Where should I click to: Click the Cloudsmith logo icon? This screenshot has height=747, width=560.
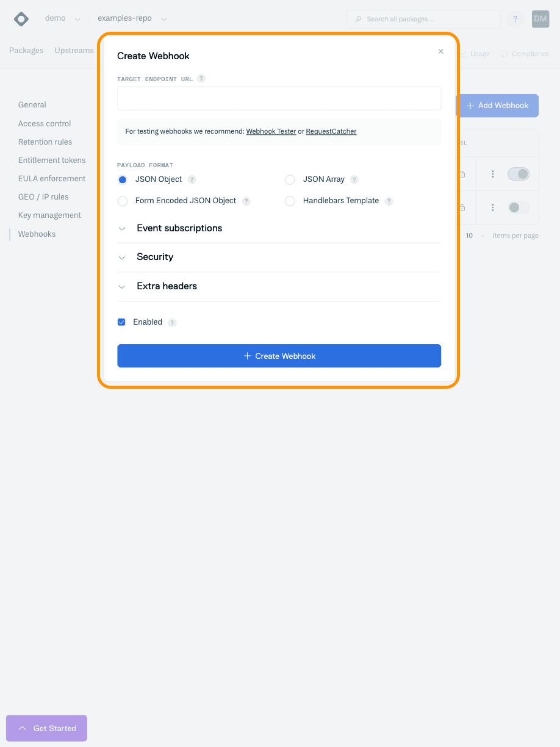(21, 19)
